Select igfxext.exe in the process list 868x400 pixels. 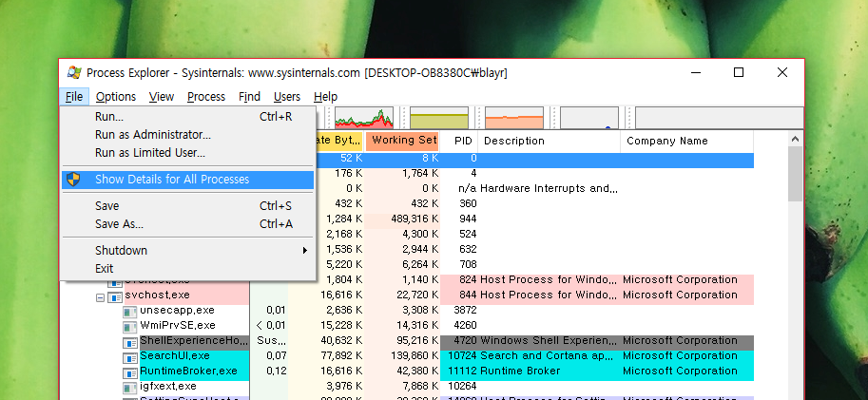click(x=167, y=386)
